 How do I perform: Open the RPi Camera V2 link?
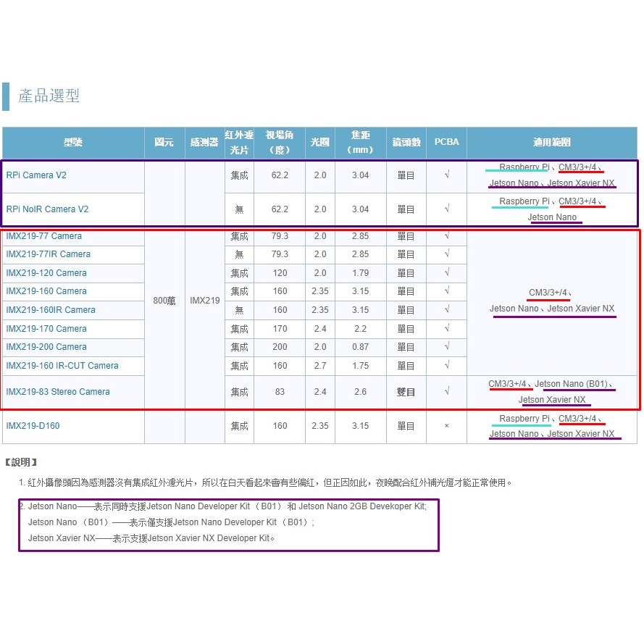click(x=36, y=175)
